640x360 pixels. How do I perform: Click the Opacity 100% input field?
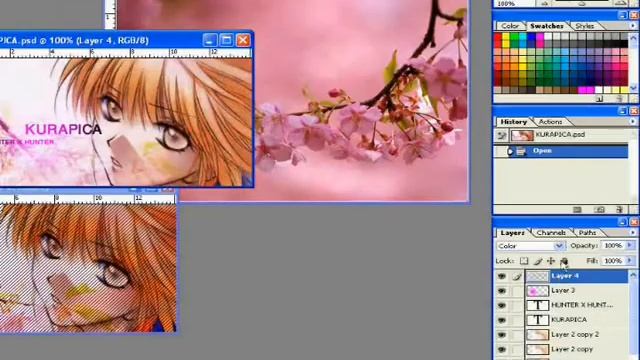613,246
